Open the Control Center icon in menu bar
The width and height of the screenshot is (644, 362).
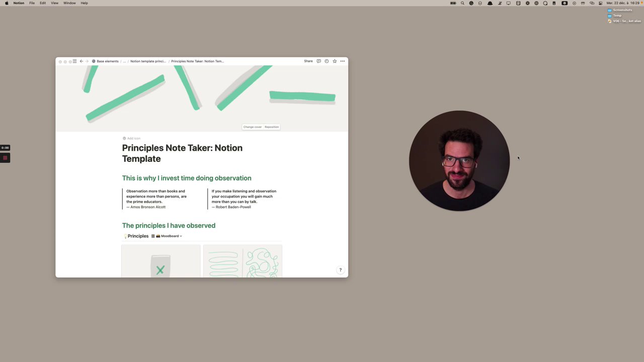600,3
